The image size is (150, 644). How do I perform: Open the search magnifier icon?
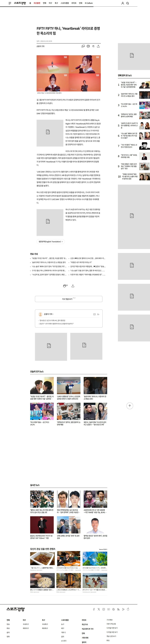click(128, 3)
